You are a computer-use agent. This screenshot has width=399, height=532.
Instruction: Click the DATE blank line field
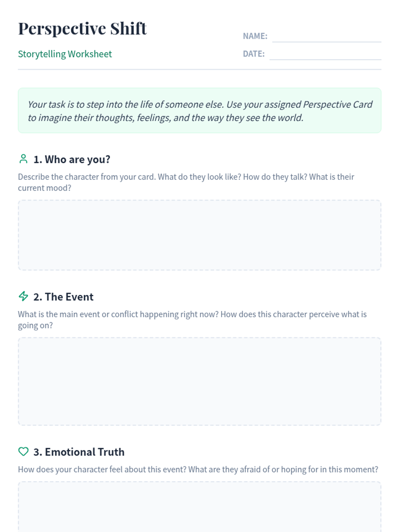click(325, 55)
